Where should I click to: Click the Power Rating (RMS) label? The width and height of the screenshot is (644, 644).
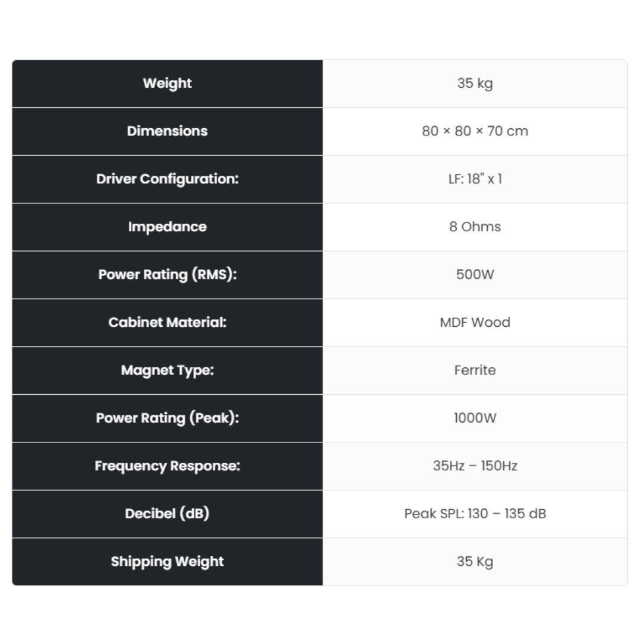coord(168,275)
